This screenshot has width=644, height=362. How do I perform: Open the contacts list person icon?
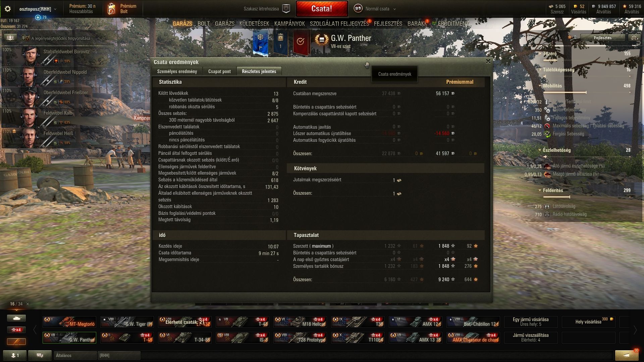tap(15, 355)
